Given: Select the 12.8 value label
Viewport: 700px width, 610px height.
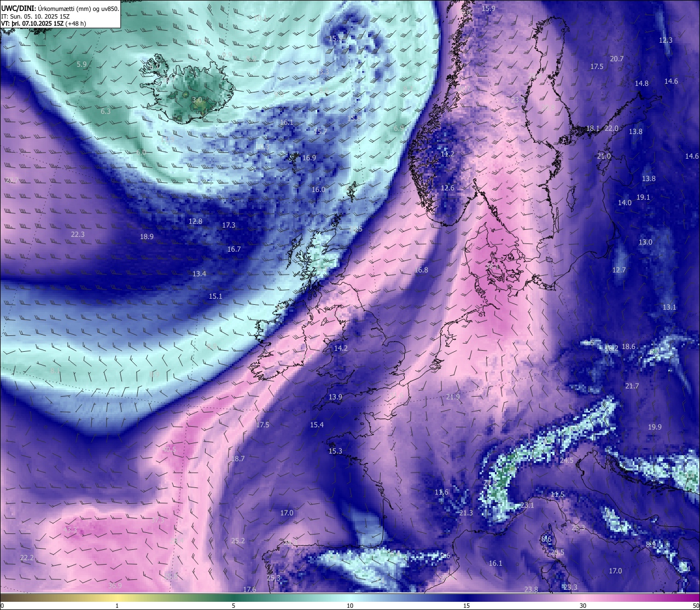Looking at the screenshot, I should [x=195, y=222].
